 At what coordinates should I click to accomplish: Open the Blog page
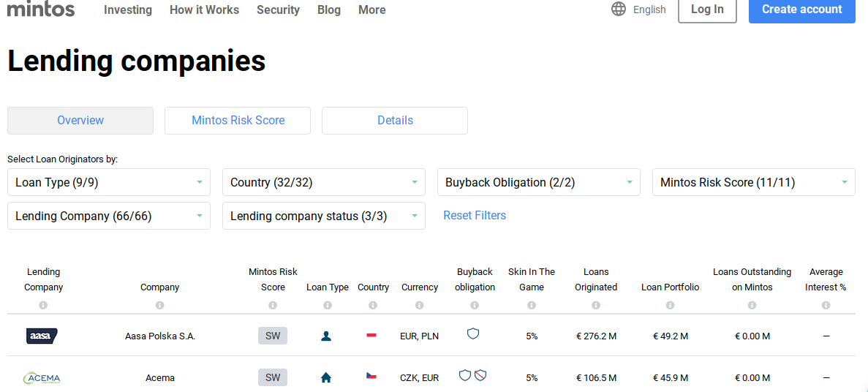coord(329,10)
